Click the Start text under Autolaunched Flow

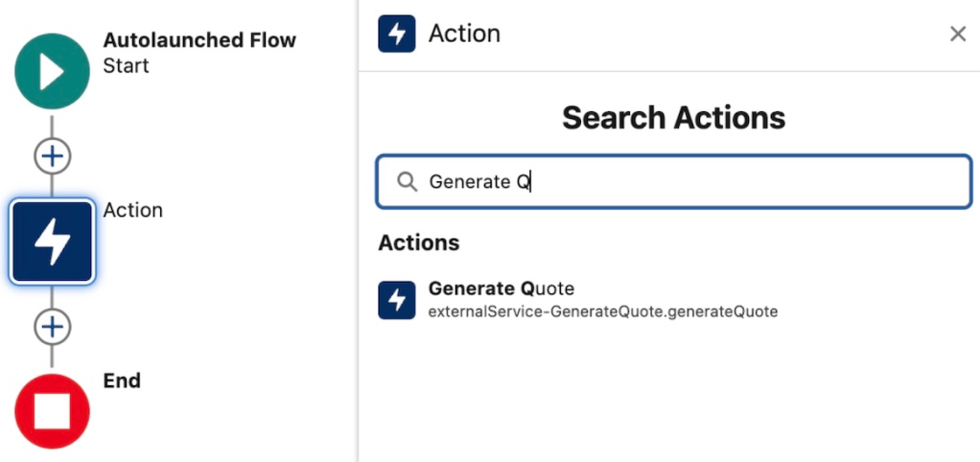[126, 66]
